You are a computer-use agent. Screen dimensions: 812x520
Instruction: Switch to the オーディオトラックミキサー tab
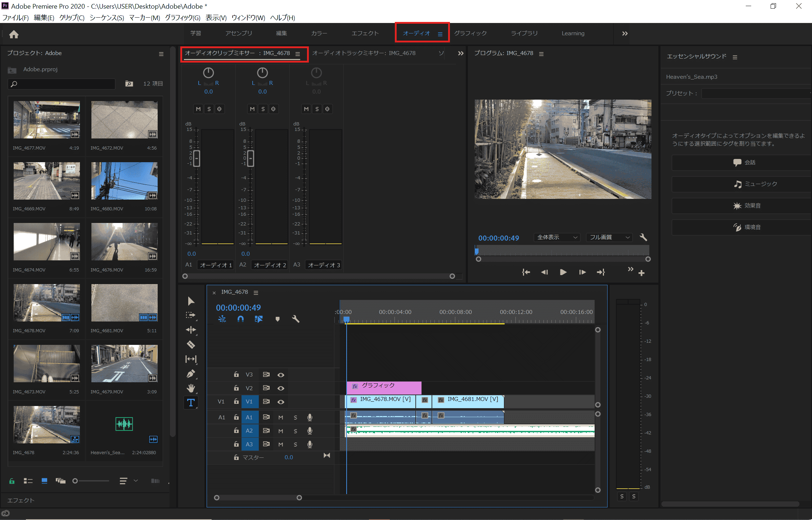tap(364, 53)
